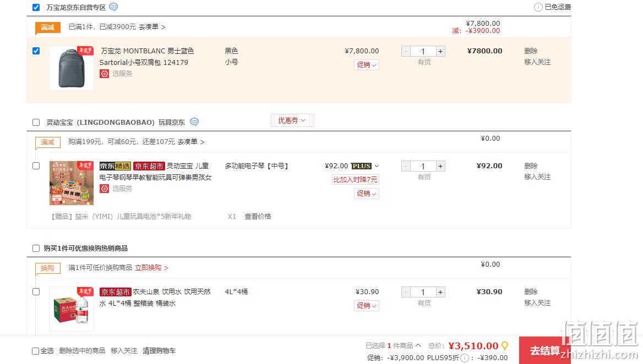Increase MONTBLANC backpack quantity
This screenshot has width=643, height=364.
440,51
